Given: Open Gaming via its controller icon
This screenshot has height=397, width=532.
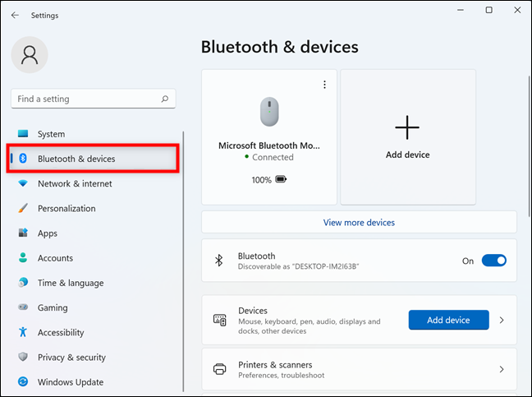Looking at the screenshot, I should [23, 307].
